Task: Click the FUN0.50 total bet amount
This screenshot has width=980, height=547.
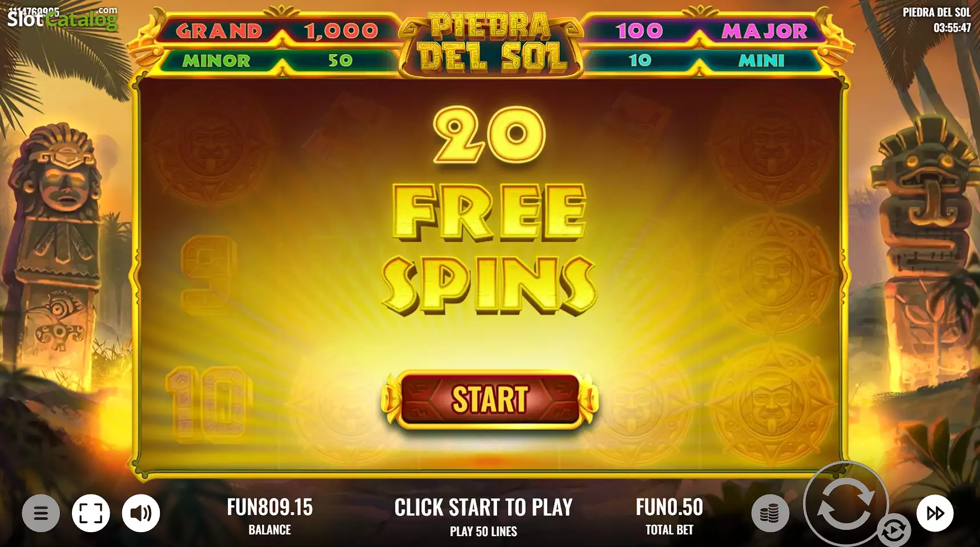Action: [x=670, y=507]
